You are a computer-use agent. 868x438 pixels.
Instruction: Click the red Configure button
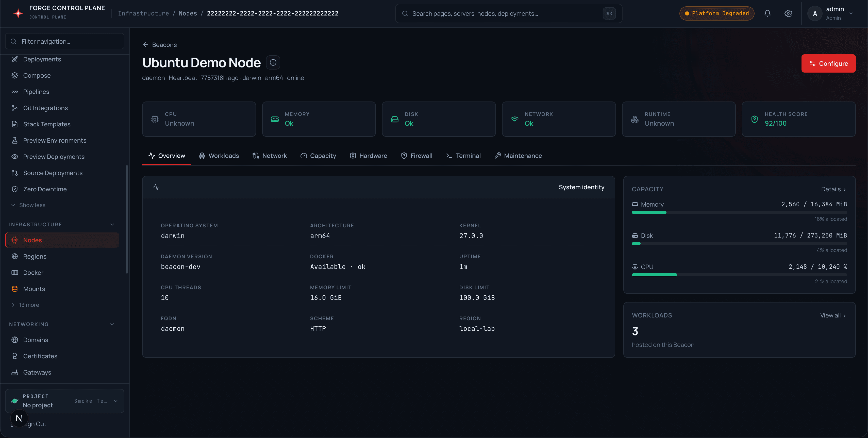point(828,63)
